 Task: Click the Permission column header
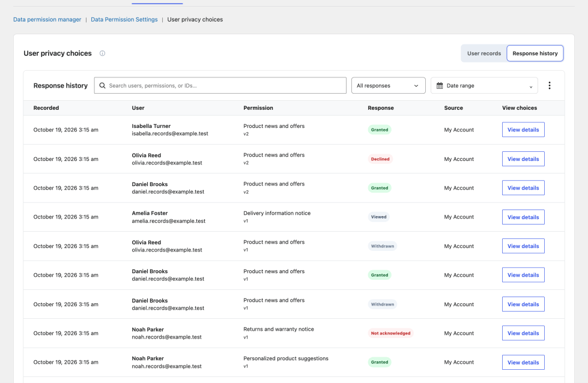pyautogui.click(x=258, y=108)
